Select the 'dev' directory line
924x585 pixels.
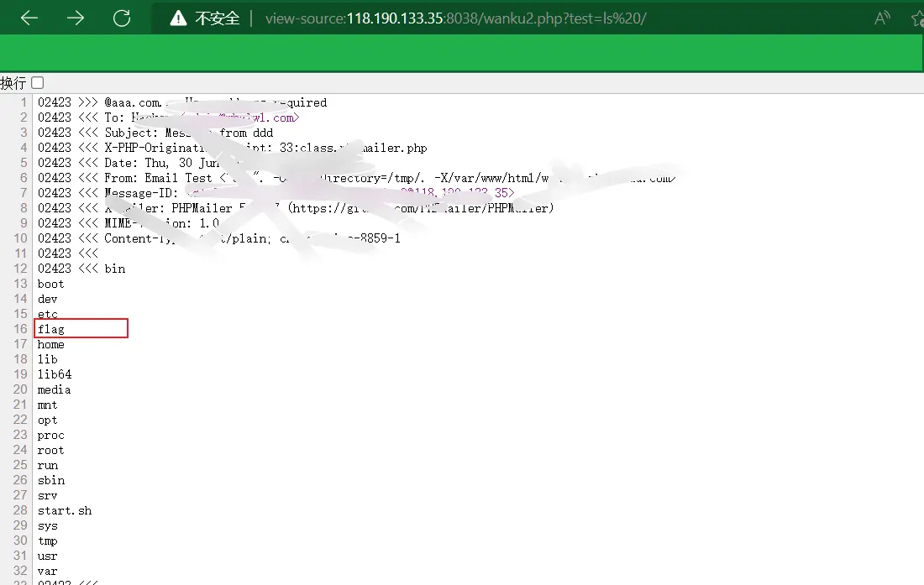pos(48,299)
